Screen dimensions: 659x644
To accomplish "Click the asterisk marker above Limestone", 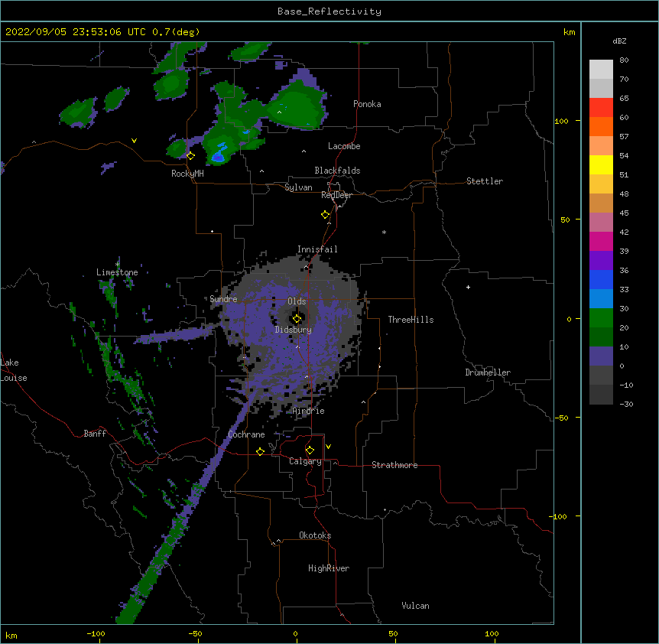I will 117,265.
